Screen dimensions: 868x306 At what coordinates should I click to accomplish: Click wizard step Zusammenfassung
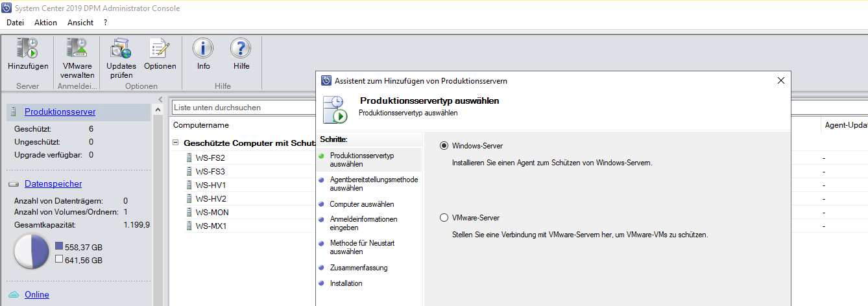(x=359, y=268)
